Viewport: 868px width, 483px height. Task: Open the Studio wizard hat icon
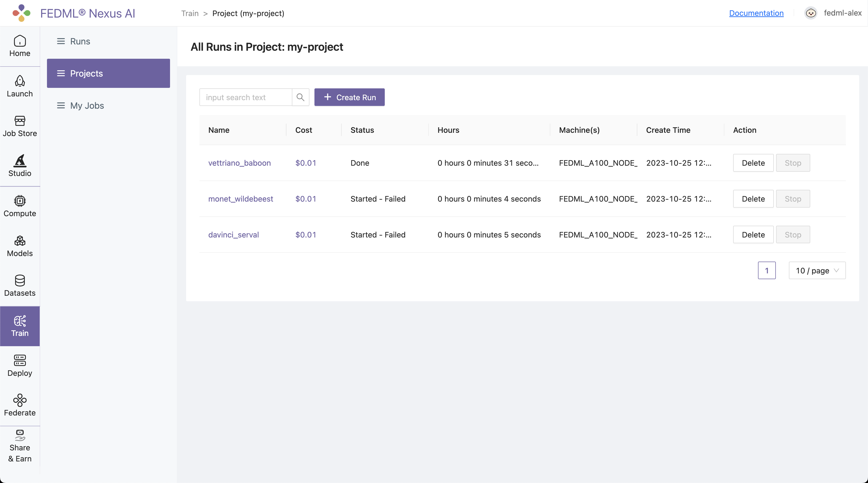coord(20,161)
